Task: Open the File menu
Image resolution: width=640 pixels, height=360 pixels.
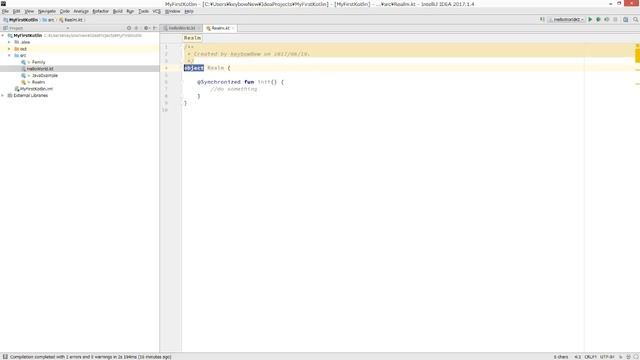Action: [5, 11]
